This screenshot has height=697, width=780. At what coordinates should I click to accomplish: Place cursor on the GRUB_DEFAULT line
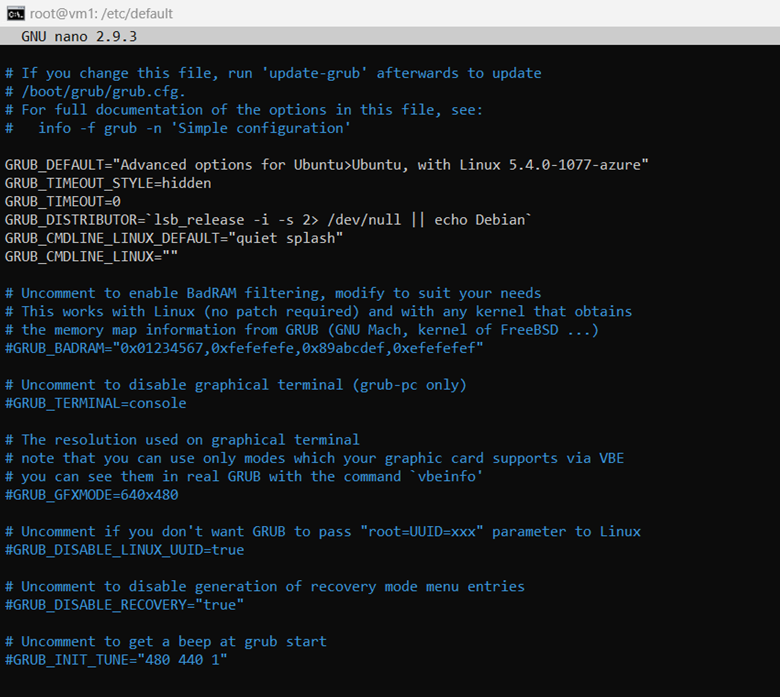(x=326, y=165)
